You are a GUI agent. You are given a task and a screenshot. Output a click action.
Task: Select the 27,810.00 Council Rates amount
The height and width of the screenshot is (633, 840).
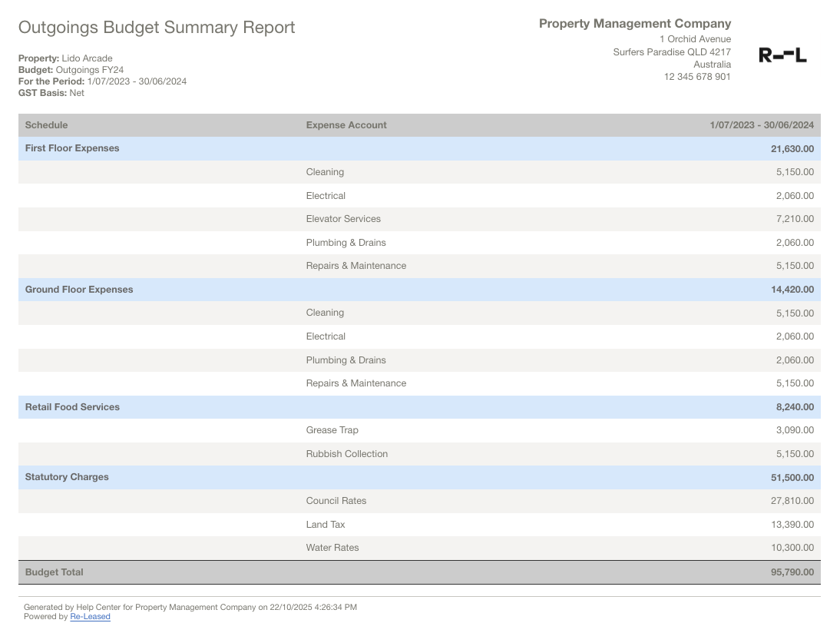(795, 501)
